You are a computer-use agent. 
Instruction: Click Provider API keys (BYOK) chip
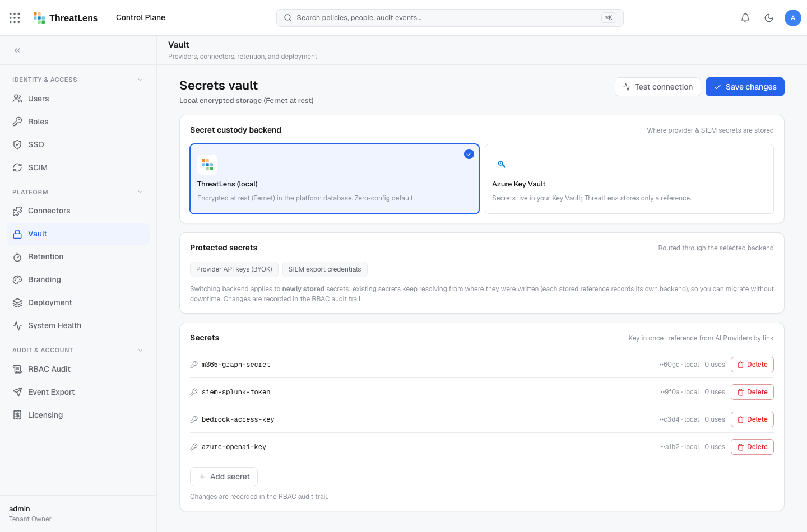tap(234, 269)
